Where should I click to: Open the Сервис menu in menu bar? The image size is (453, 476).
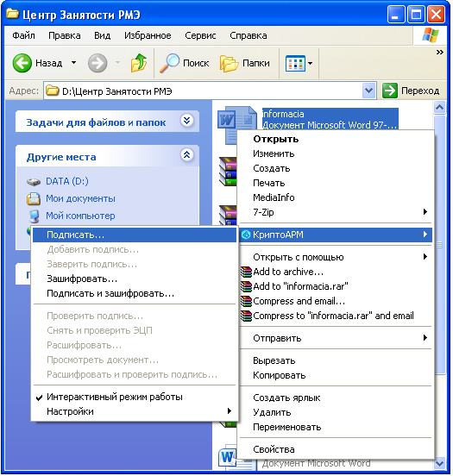pyautogui.click(x=200, y=35)
